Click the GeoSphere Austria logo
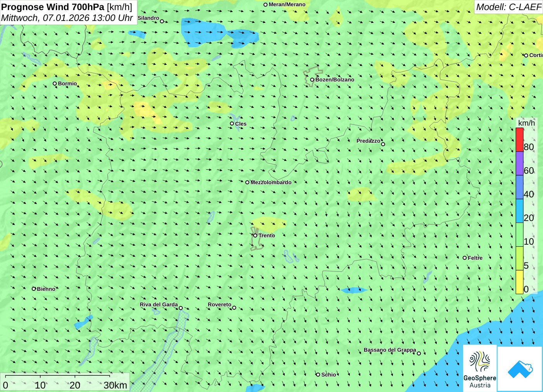Viewport: 543px width, 392px height. (x=480, y=368)
